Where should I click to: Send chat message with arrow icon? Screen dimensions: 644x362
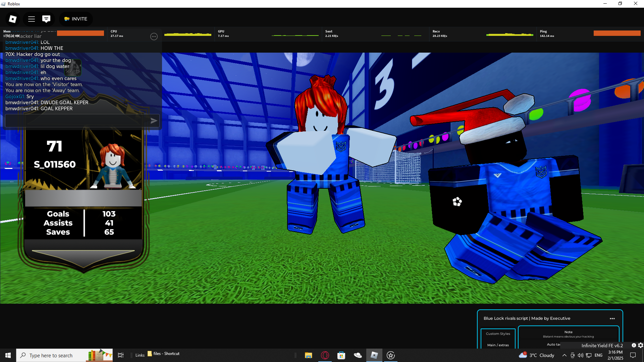[x=154, y=121]
